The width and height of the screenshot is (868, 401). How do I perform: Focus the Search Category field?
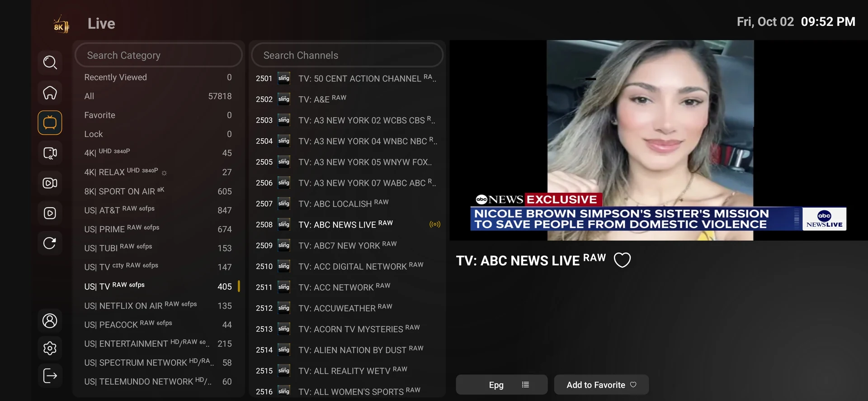pos(159,55)
